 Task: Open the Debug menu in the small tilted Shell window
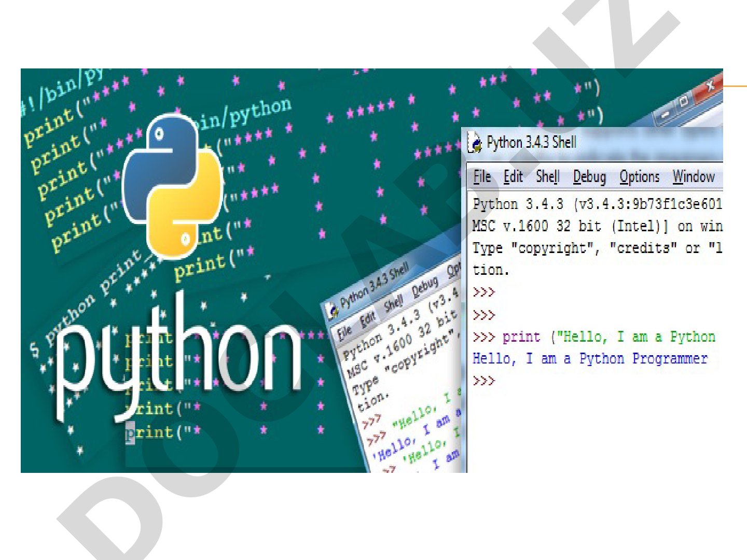425,287
